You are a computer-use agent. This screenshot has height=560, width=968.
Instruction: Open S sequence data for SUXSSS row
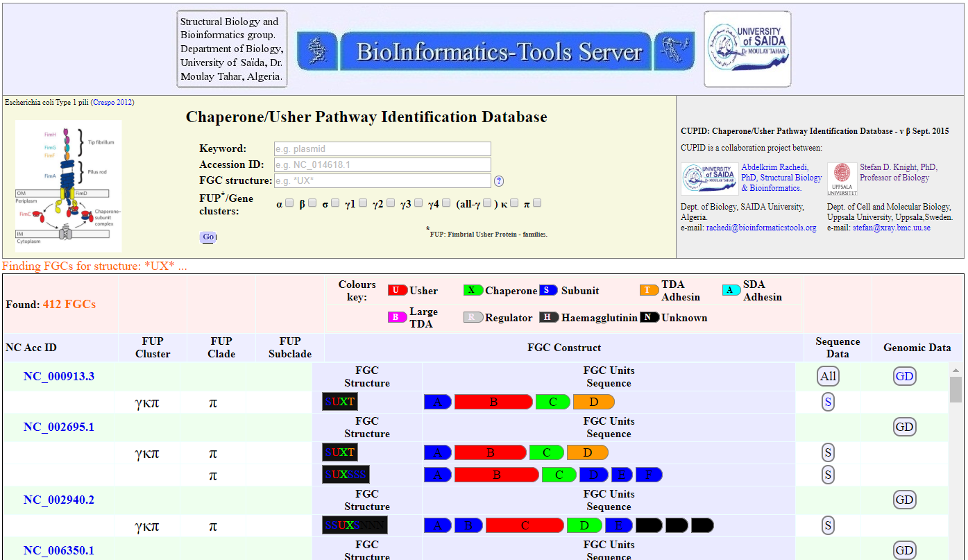click(828, 475)
